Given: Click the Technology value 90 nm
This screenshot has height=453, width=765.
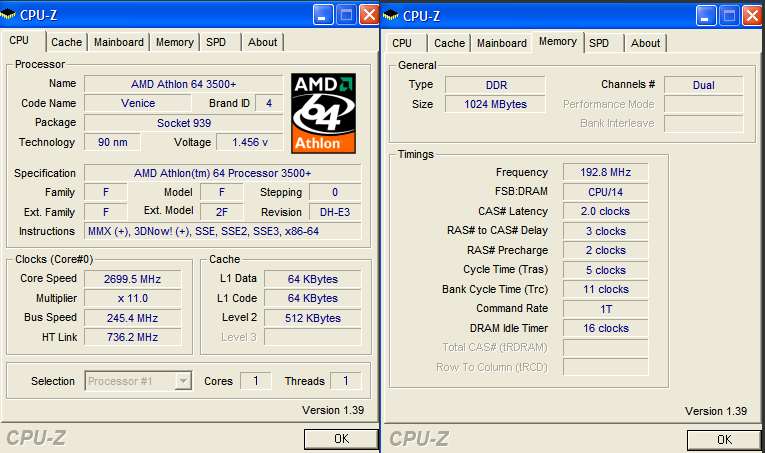Looking at the screenshot, I should (113, 142).
